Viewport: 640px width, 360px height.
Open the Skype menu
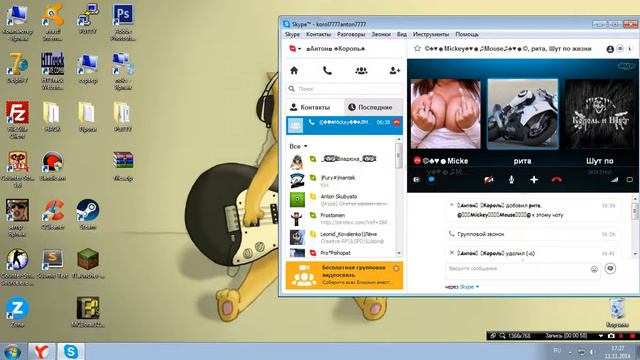tap(292, 34)
